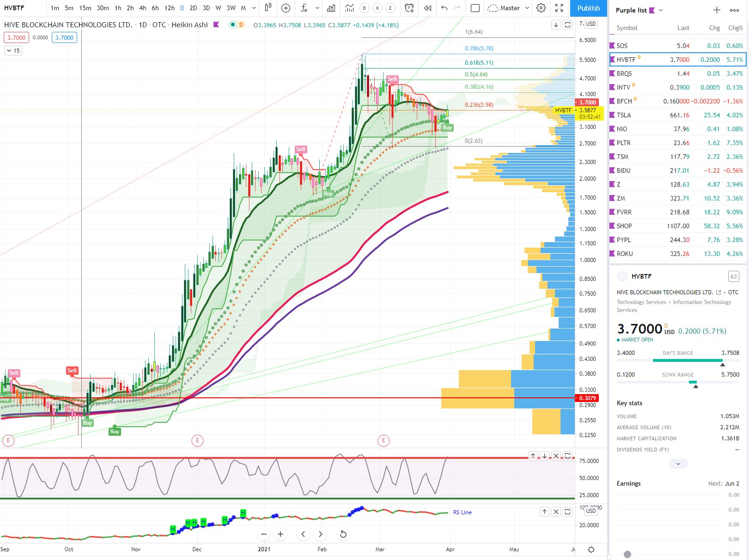The height and width of the screenshot is (560, 749).
Task: Open indicator templates icon
Action: click(350, 8)
